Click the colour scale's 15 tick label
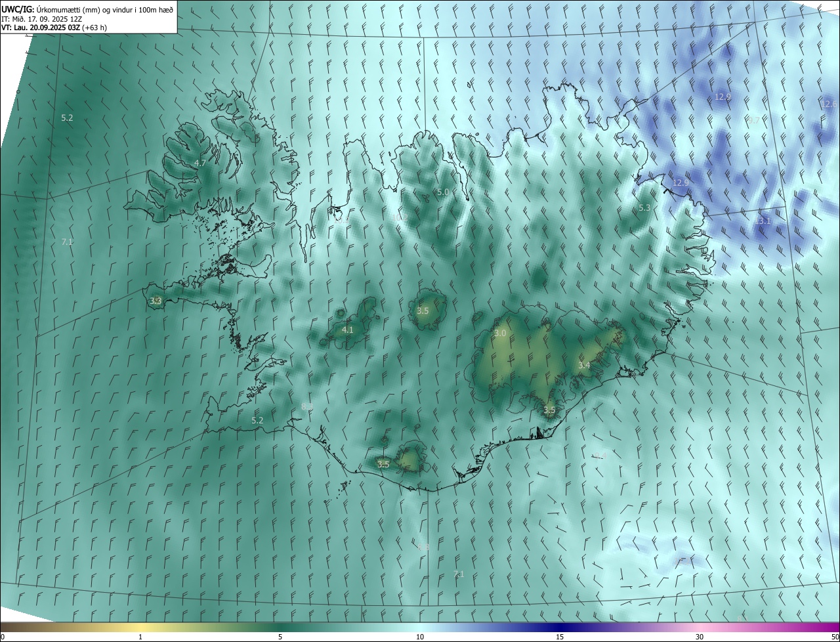This screenshot has height=642, width=840. point(560,637)
